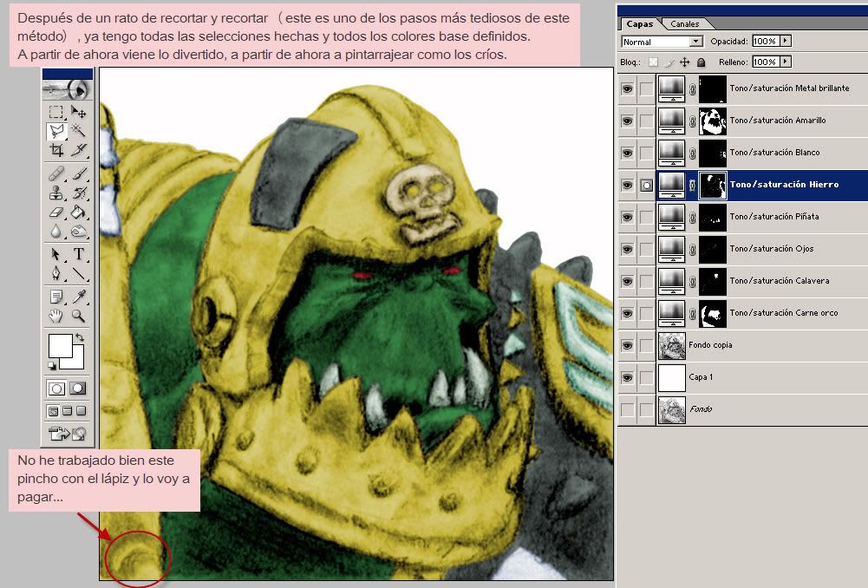Select the Clone Stamp tool

pyautogui.click(x=55, y=193)
